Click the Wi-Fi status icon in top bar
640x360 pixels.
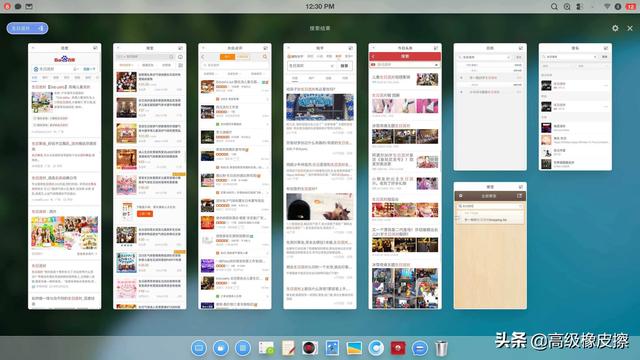coord(607,7)
